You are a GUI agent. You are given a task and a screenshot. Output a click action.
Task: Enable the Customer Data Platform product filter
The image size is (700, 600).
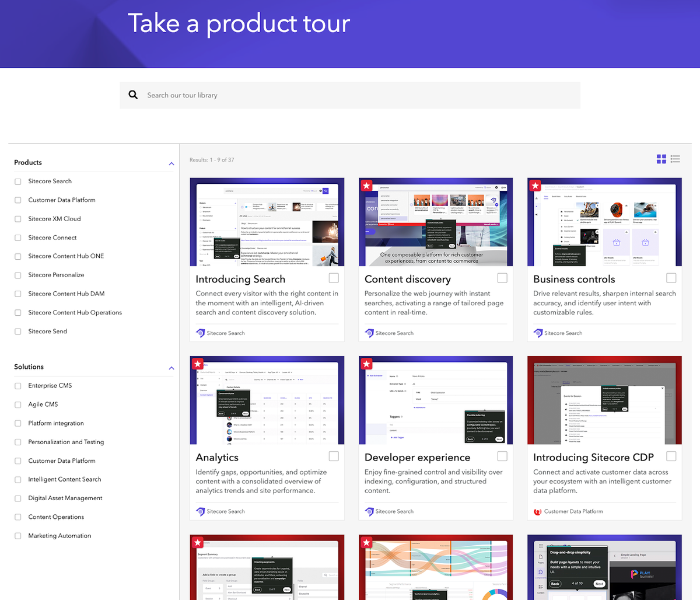(18, 200)
